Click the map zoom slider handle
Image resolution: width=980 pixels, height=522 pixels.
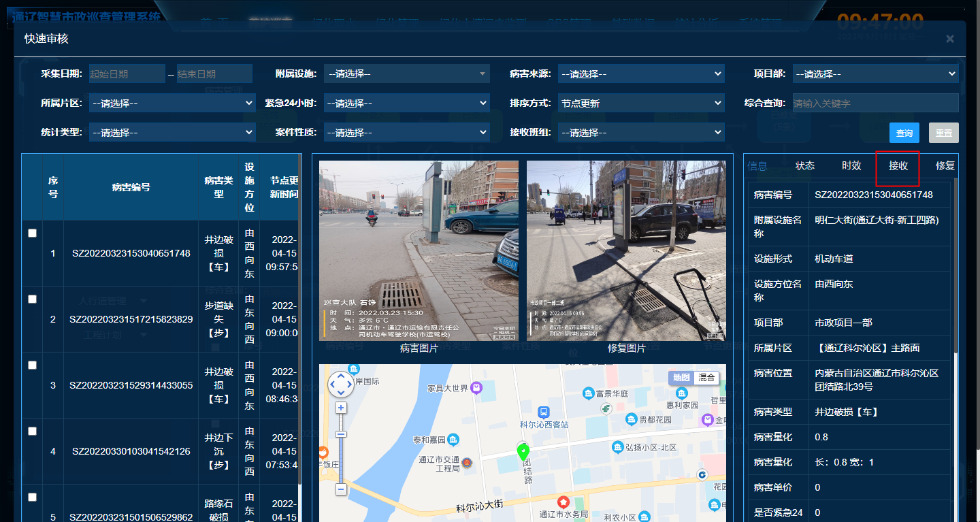341,434
